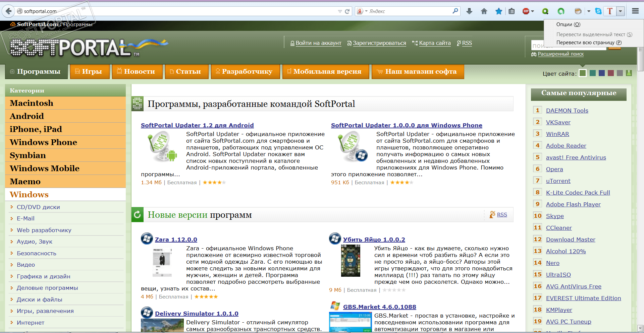The image size is (644, 333).
Task: Go back using the browser back arrow
Action: coord(8,11)
